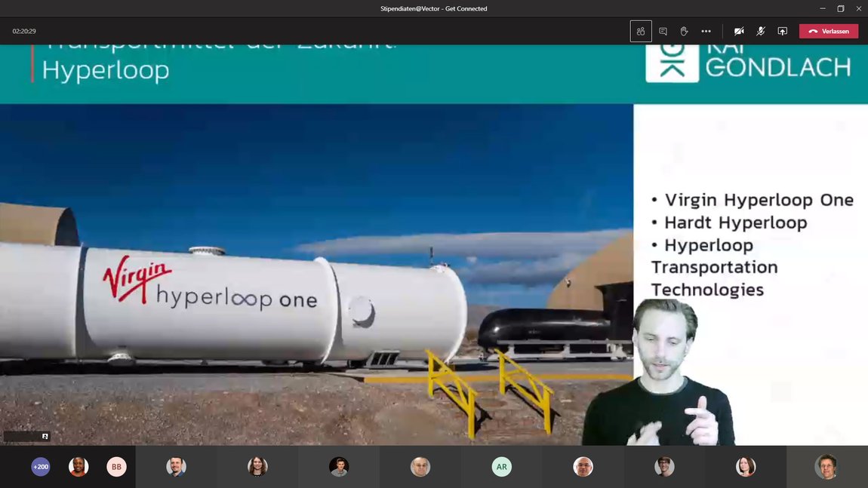The height and width of the screenshot is (488, 868).
Task: Share screen content
Action: (782, 32)
